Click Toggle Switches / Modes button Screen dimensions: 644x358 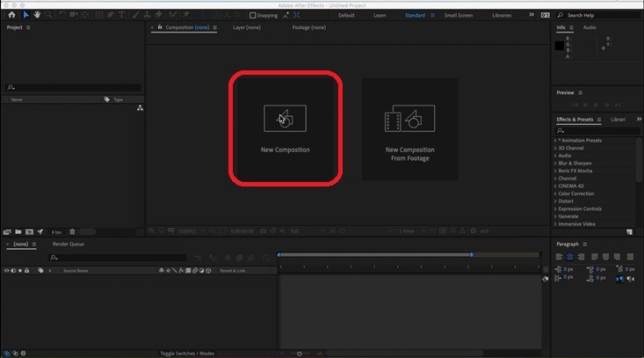187,354
